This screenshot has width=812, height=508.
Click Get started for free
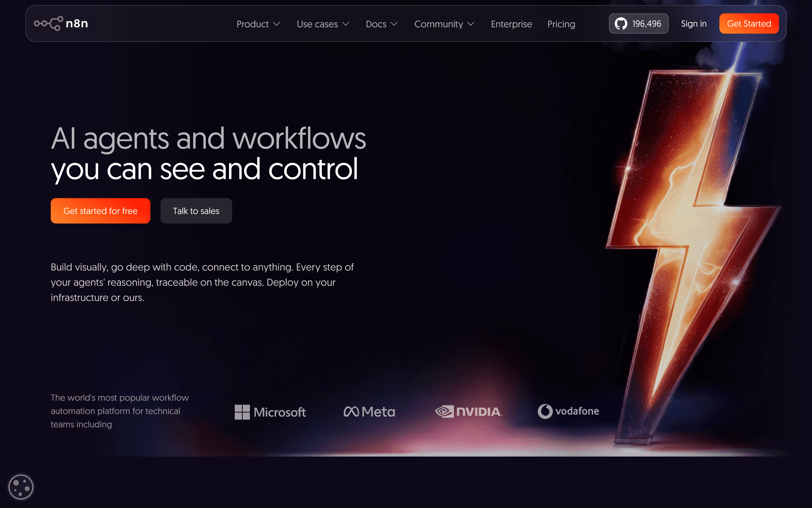coord(100,211)
